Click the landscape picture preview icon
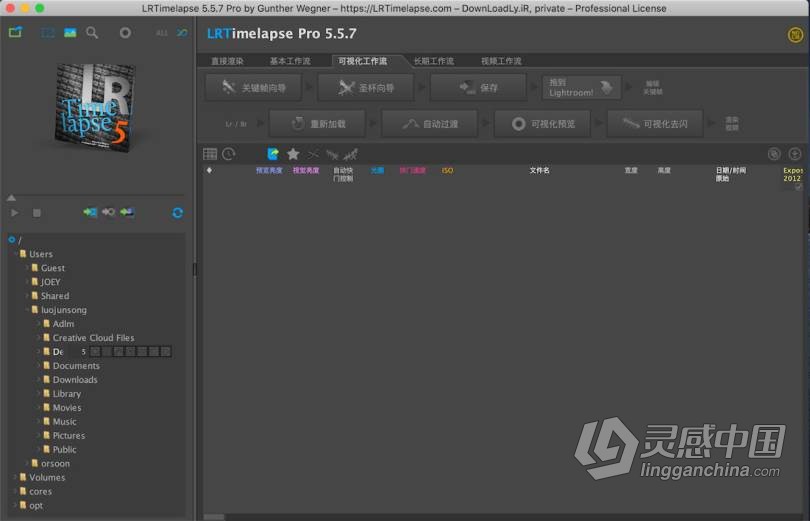The image size is (810, 521). (70, 33)
